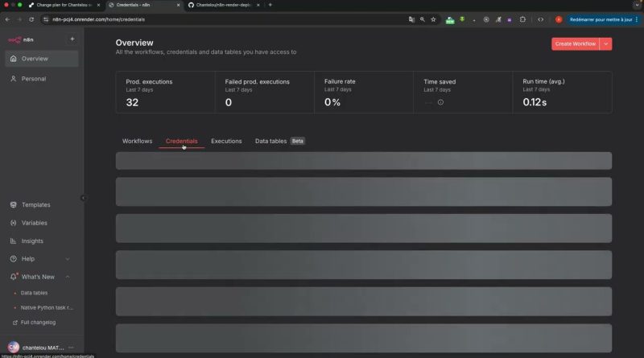Open the user menu three-dots icon

pyautogui.click(x=71, y=348)
